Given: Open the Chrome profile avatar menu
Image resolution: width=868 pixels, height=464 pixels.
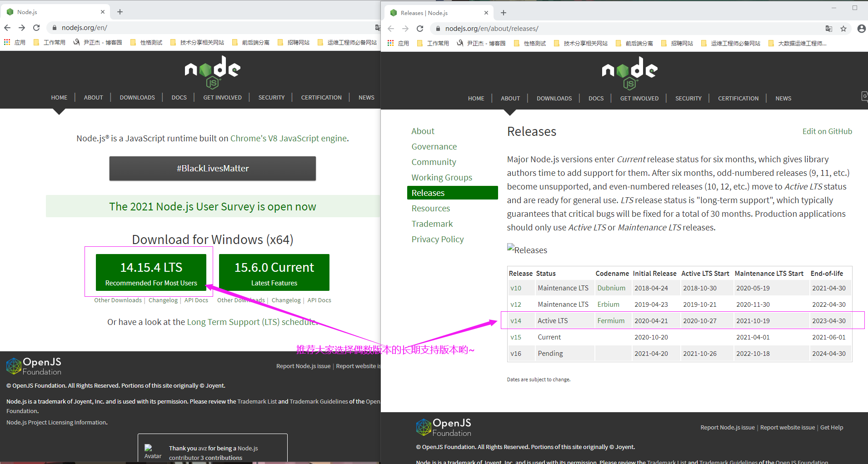Looking at the screenshot, I should point(861,29).
